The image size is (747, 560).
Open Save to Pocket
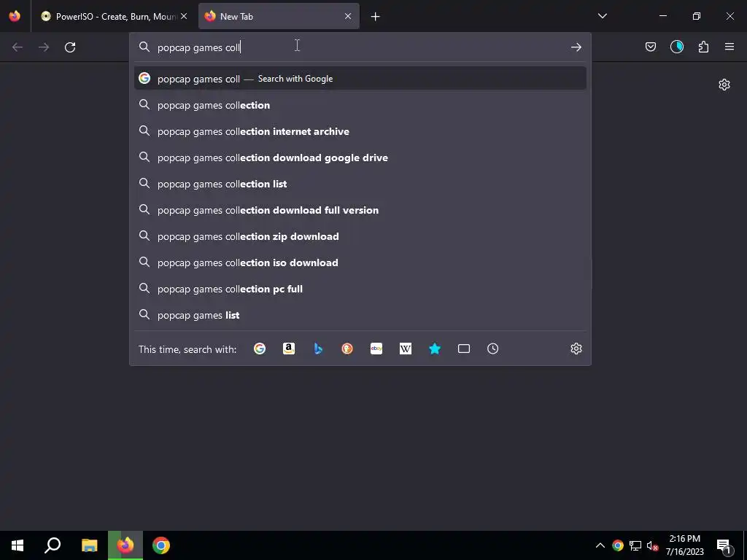(650, 47)
